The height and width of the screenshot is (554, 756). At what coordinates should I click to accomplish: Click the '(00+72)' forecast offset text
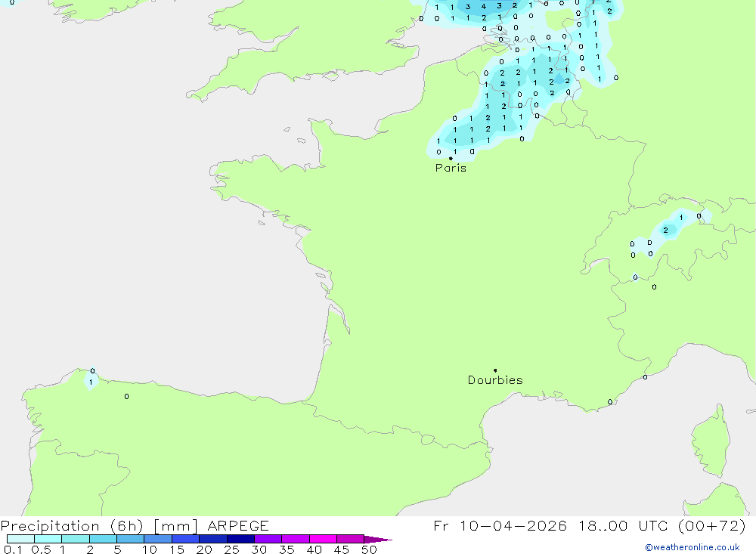(711, 525)
